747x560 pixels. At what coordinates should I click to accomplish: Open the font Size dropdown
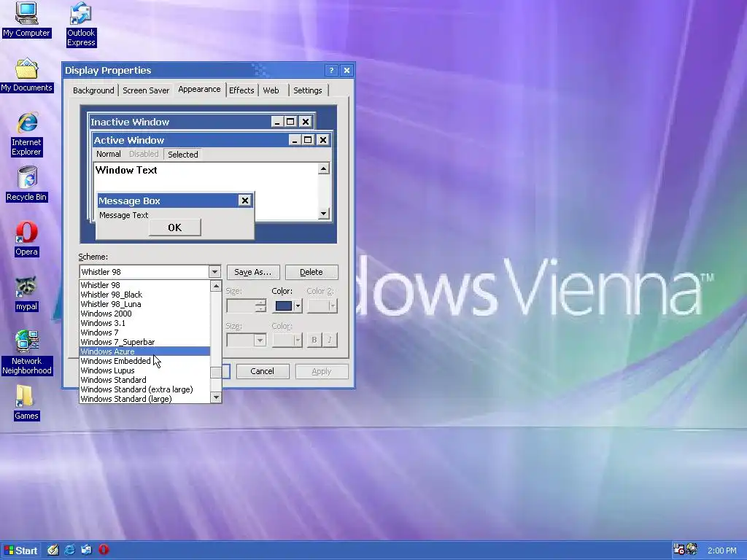(260, 340)
